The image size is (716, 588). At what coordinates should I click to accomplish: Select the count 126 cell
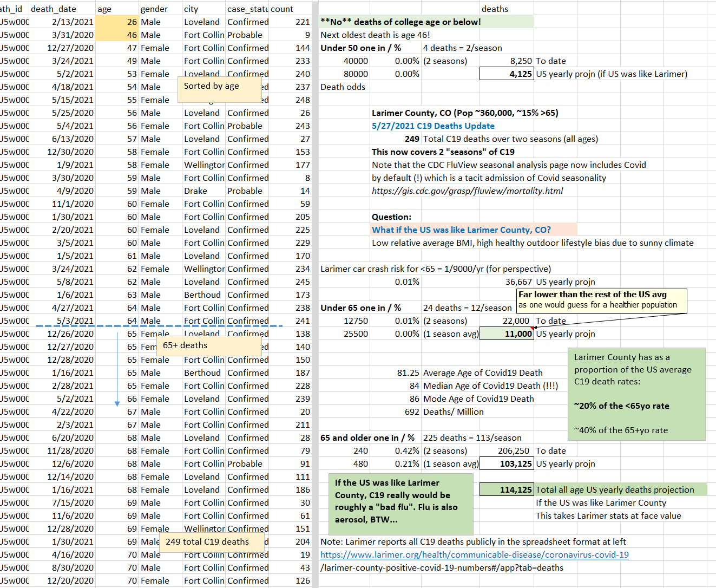[x=291, y=580]
